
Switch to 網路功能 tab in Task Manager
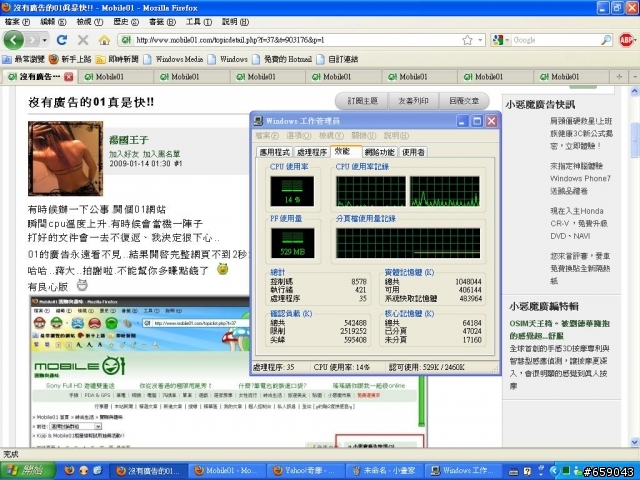coord(380,152)
